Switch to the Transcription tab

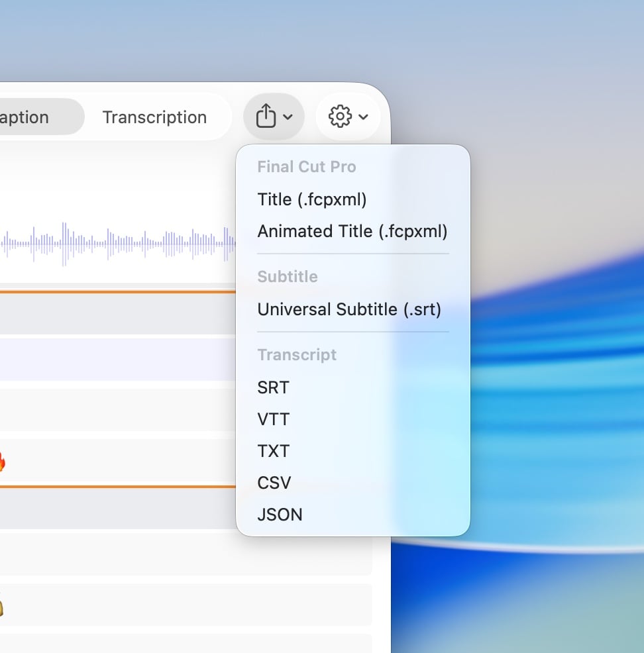(154, 117)
